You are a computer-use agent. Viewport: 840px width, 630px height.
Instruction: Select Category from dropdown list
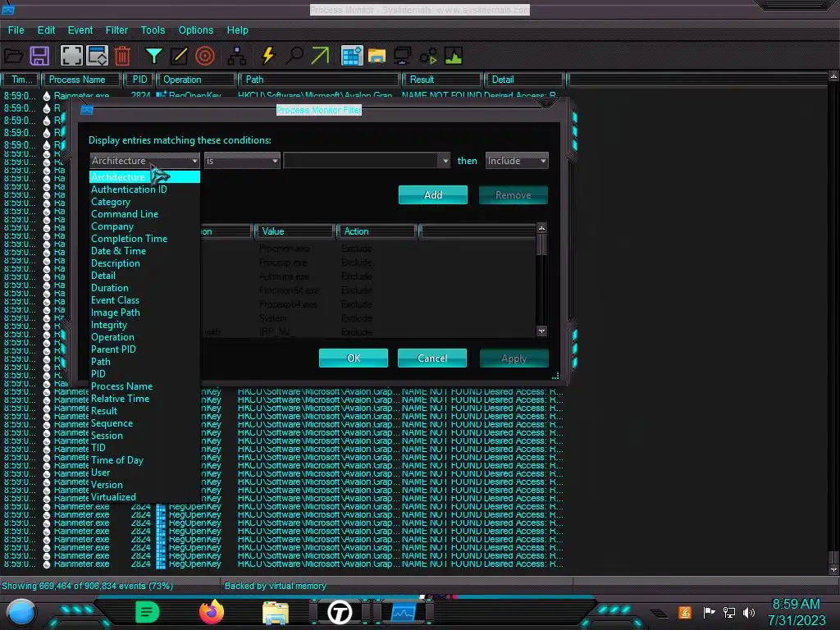point(111,202)
